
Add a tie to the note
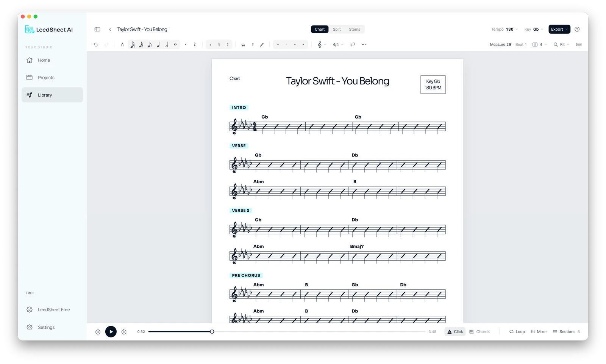tap(243, 45)
